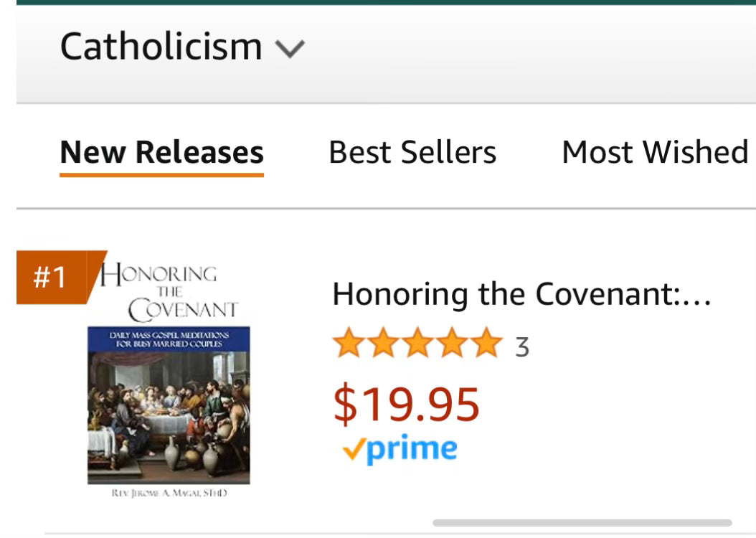Click the horizontal scrollbar under the listing
756x538 pixels.
pyautogui.click(x=582, y=523)
